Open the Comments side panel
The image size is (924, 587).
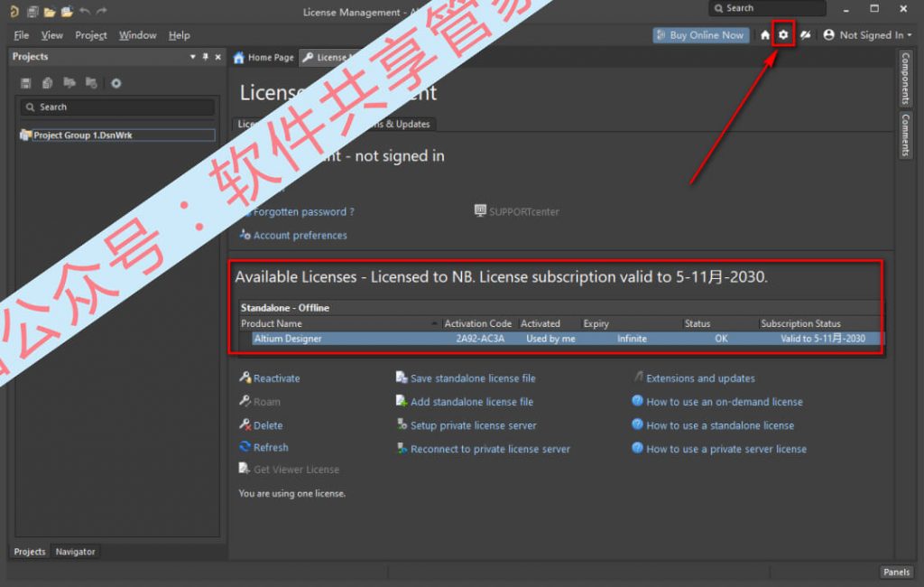pos(905,135)
